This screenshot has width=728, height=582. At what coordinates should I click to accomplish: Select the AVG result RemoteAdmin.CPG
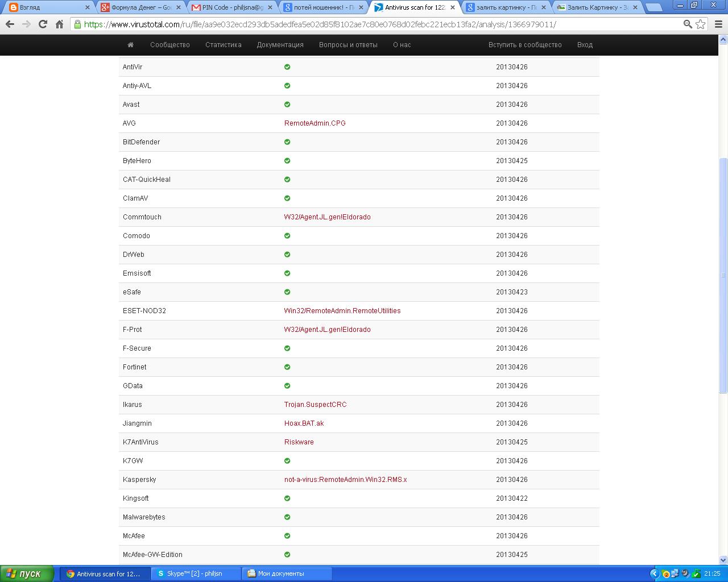[x=315, y=123]
